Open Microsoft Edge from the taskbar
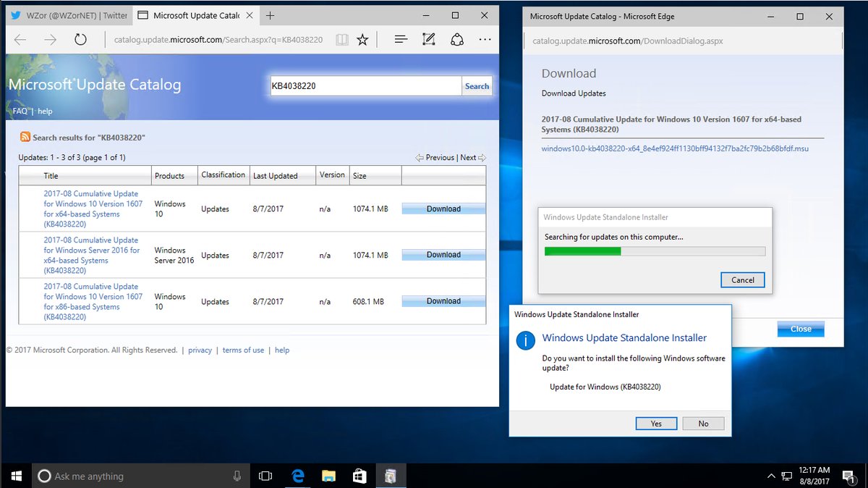Image resolution: width=868 pixels, height=488 pixels. point(297,476)
